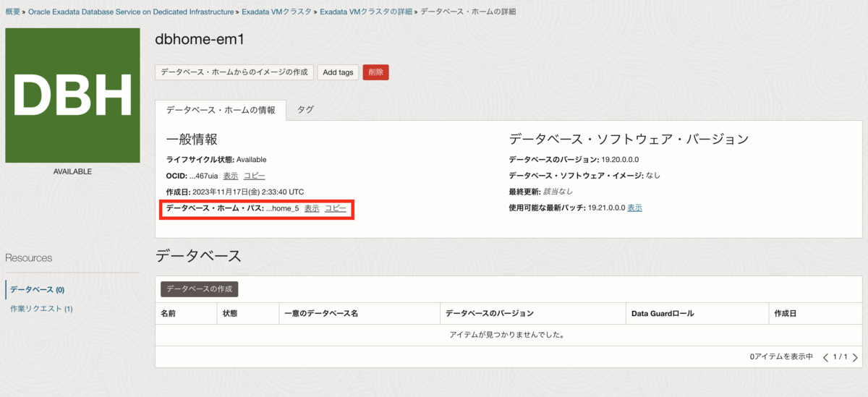The image size is (868, 397).
Task: Open the 概要 breadcrumb link
Action: [x=12, y=12]
